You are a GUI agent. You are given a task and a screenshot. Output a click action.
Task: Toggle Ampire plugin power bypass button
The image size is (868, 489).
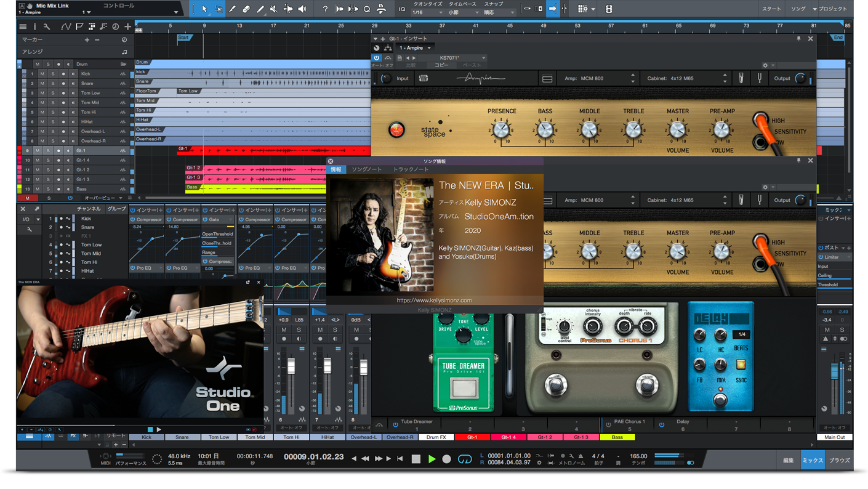point(377,58)
